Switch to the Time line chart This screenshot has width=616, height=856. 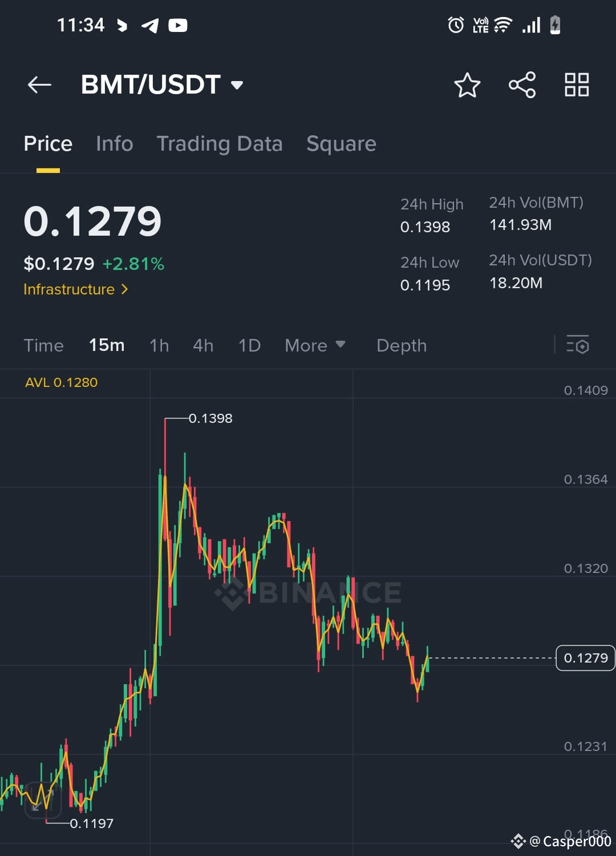pos(43,345)
